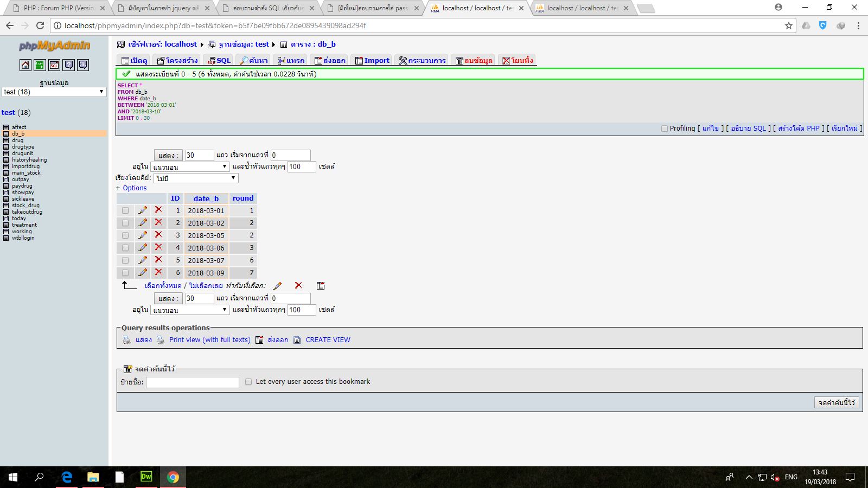868x488 pixels.
Task: Open the Search (ค้นหา) tab
Action: [x=254, y=60]
